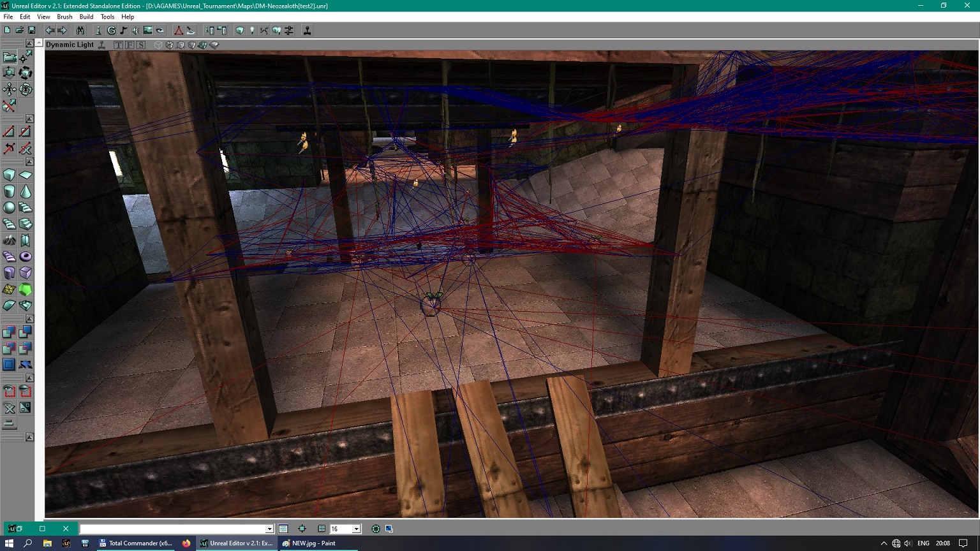Build all with cube-and-bulb icon
The width and height of the screenshot is (980, 551).
(x=277, y=30)
